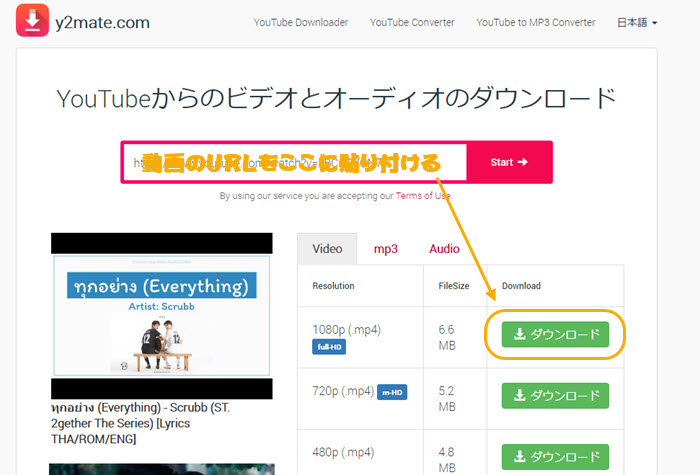Click the video title text below thumbnail
Viewport: 700px width, 475px height.
[x=150, y=423]
